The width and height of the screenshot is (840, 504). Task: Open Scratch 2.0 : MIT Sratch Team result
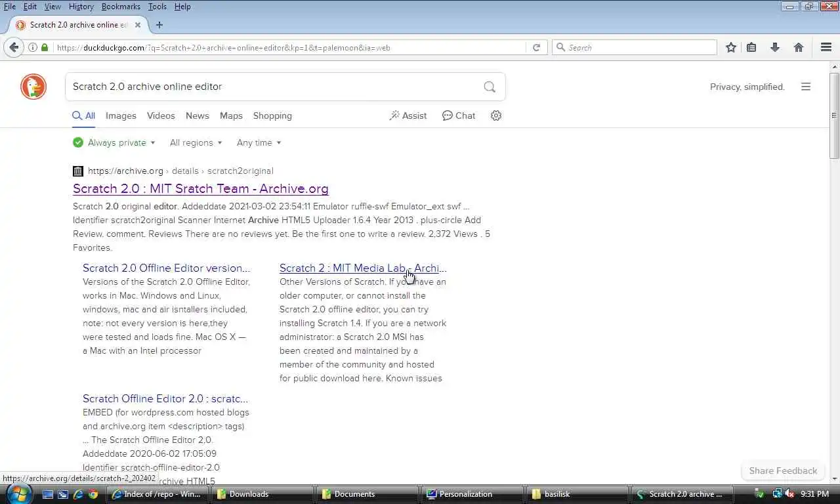point(201,189)
